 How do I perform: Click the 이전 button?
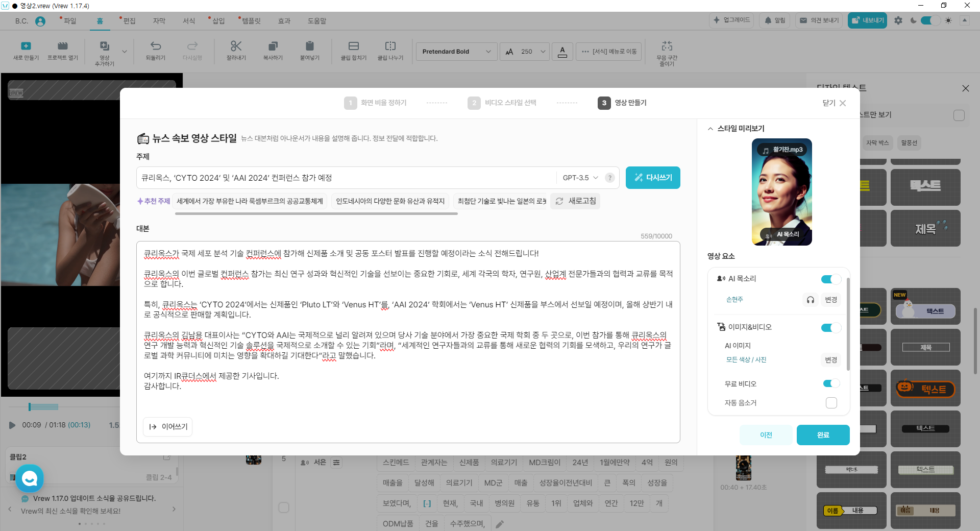[766, 435]
